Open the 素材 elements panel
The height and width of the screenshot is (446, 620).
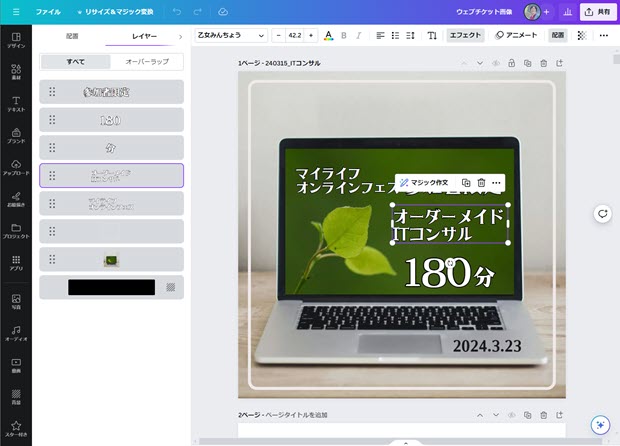pyautogui.click(x=16, y=73)
